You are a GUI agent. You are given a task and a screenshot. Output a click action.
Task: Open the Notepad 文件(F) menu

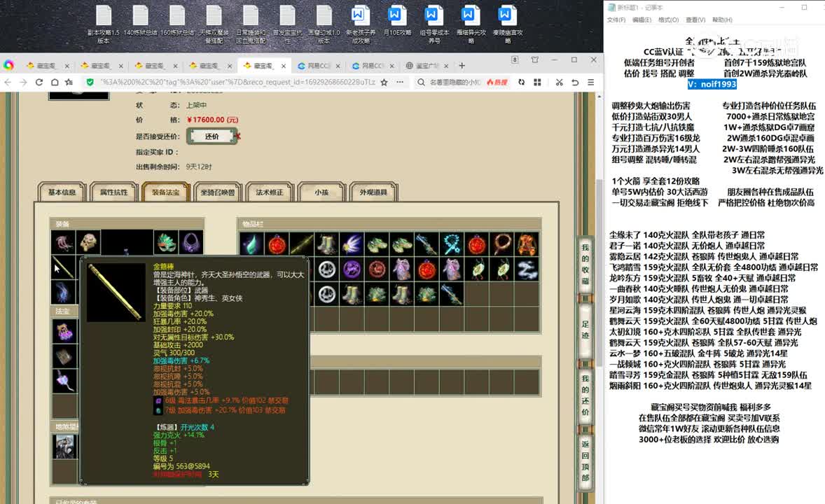tap(616, 20)
